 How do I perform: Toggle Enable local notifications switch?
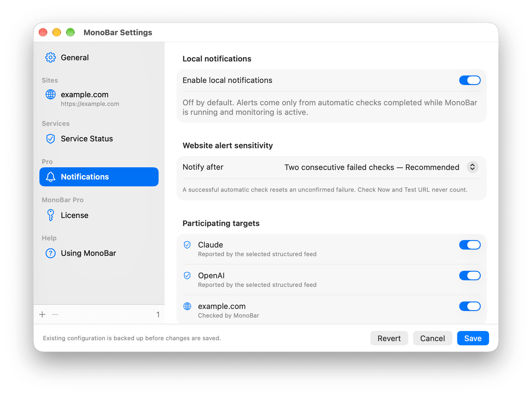pyautogui.click(x=470, y=80)
